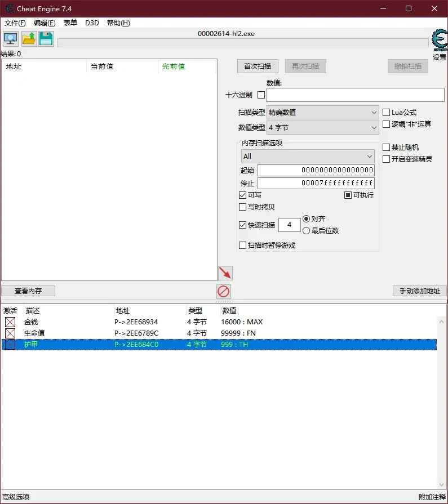Screen dimensions: 448x504
Task: Open the 扫描类型 dropdown
Action: tap(323, 113)
